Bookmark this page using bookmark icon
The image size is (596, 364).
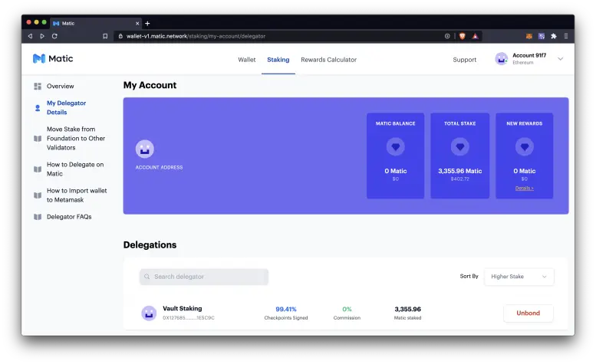(105, 36)
